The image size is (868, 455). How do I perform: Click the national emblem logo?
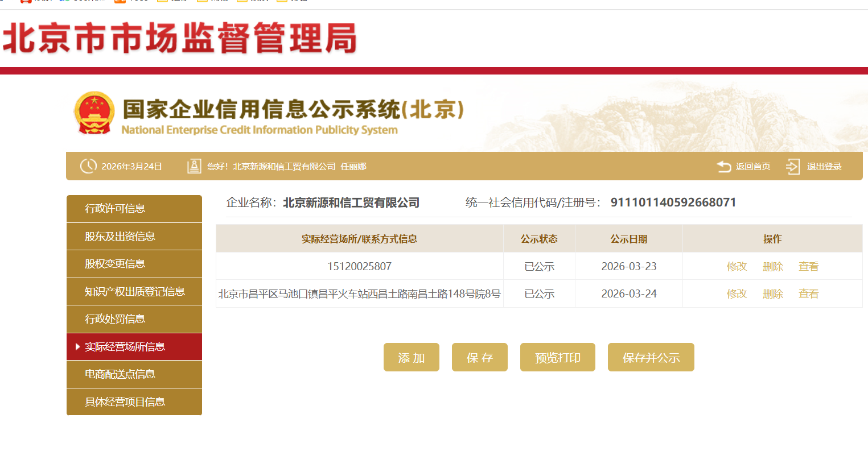(94, 113)
